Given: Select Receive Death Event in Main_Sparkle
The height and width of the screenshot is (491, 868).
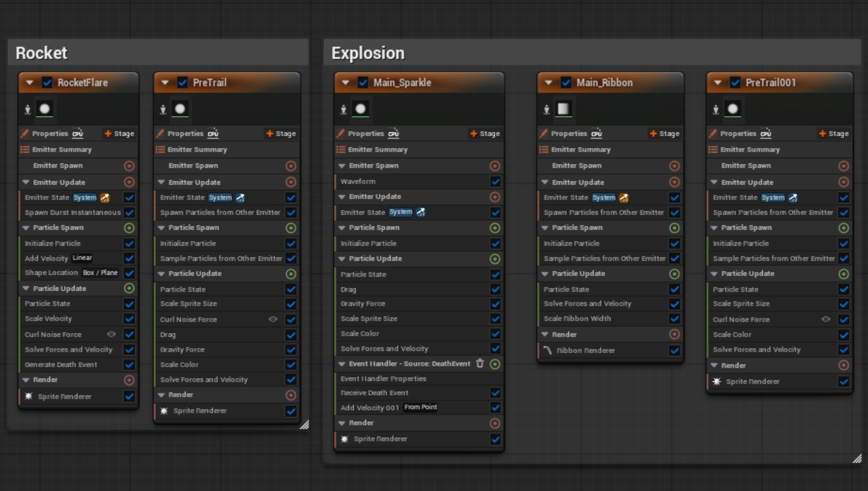Looking at the screenshot, I should [x=374, y=393].
